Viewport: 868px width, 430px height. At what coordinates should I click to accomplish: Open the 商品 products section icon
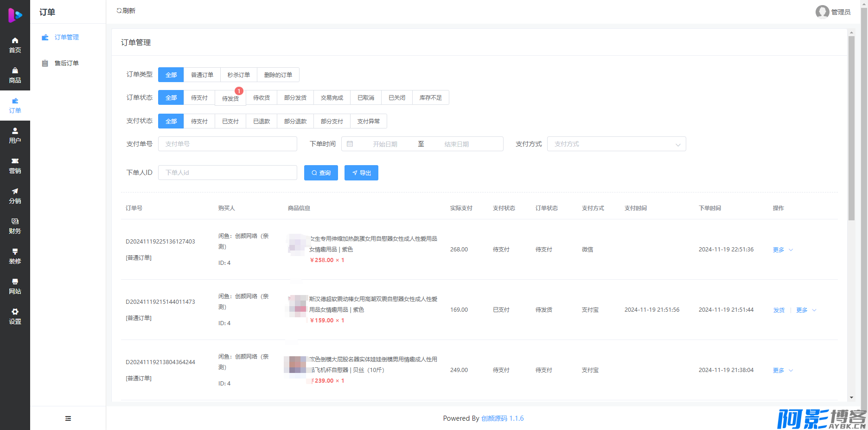pyautogui.click(x=15, y=71)
